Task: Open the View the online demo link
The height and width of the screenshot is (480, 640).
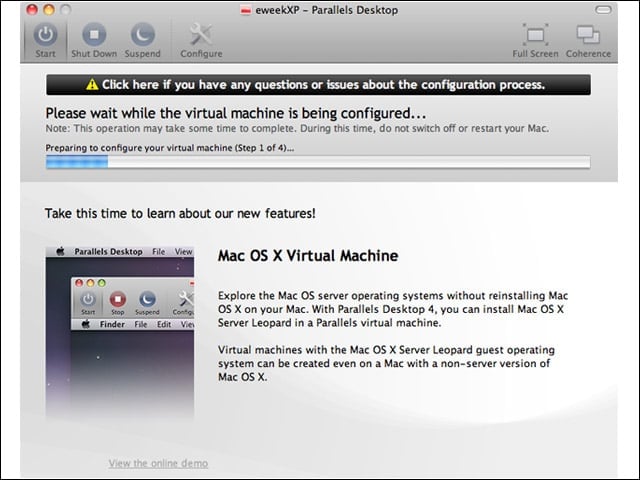Action: 158,463
